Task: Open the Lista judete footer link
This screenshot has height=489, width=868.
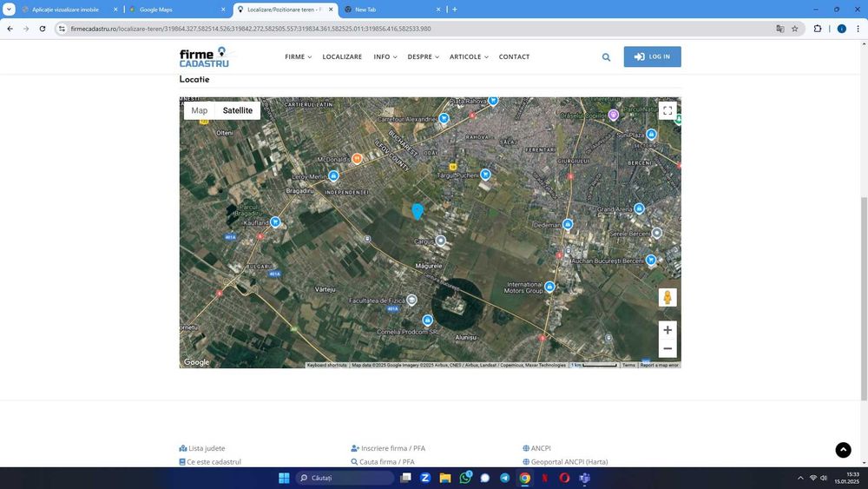Action: [202, 448]
